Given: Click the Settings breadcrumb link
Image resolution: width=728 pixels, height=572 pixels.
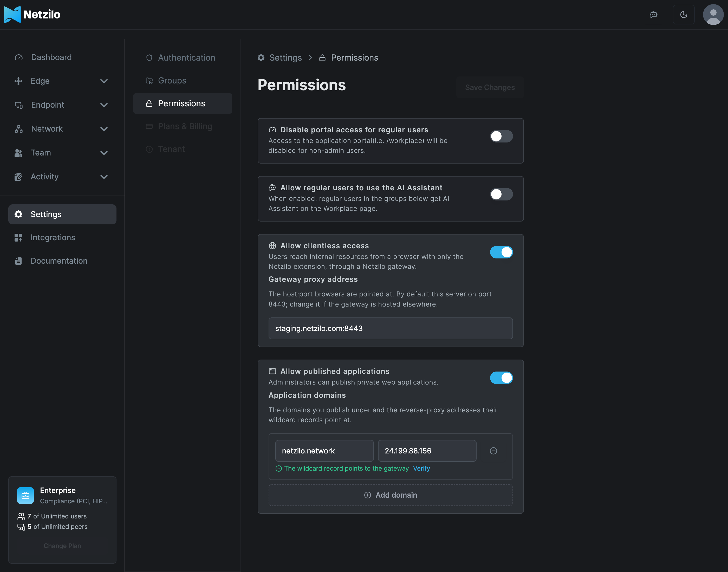Looking at the screenshot, I should (285, 58).
